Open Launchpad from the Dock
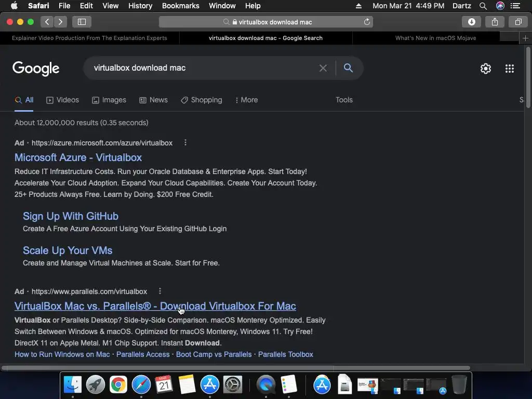 click(96, 385)
